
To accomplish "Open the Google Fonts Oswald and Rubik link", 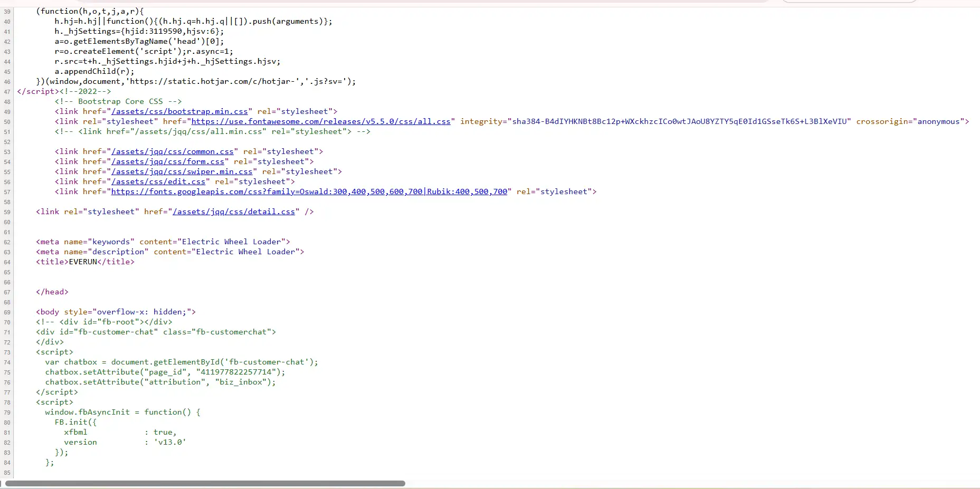I will (309, 191).
